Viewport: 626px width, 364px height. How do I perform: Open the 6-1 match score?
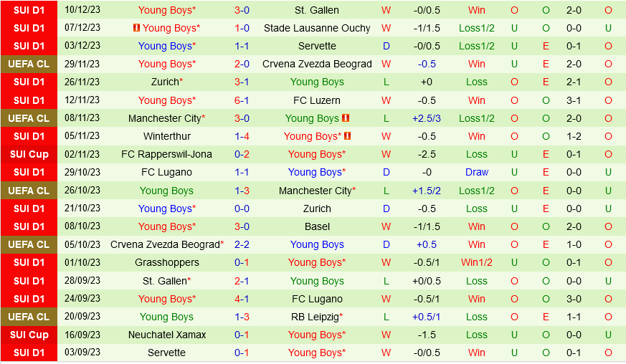[242, 100]
